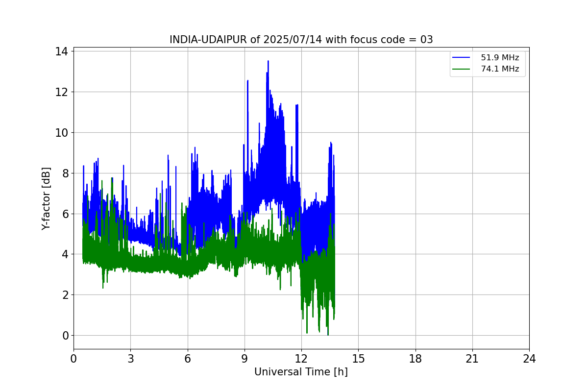The image size is (588, 392).
Task: Click x-axis tick label '21'
Action: 472,359
